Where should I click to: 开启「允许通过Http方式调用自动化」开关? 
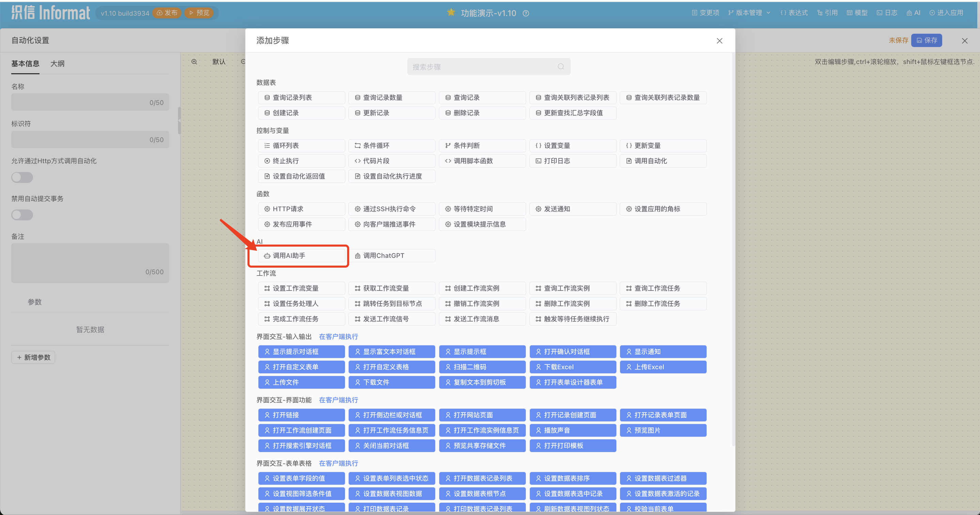tap(22, 177)
